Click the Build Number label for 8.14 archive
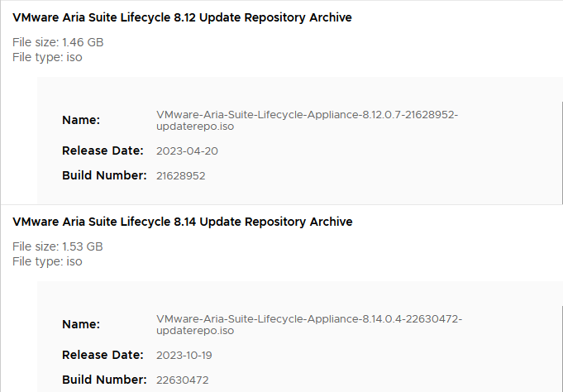The image size is (563, 392). click(104, 380)
